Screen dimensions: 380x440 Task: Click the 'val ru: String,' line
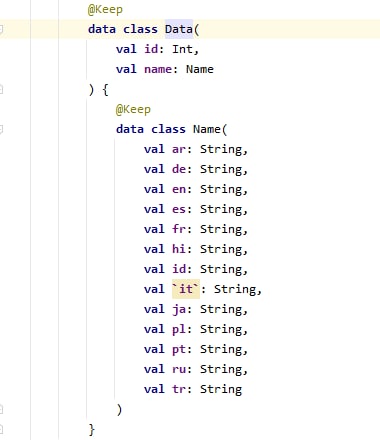pyautogui.click(x=196, y=369)
